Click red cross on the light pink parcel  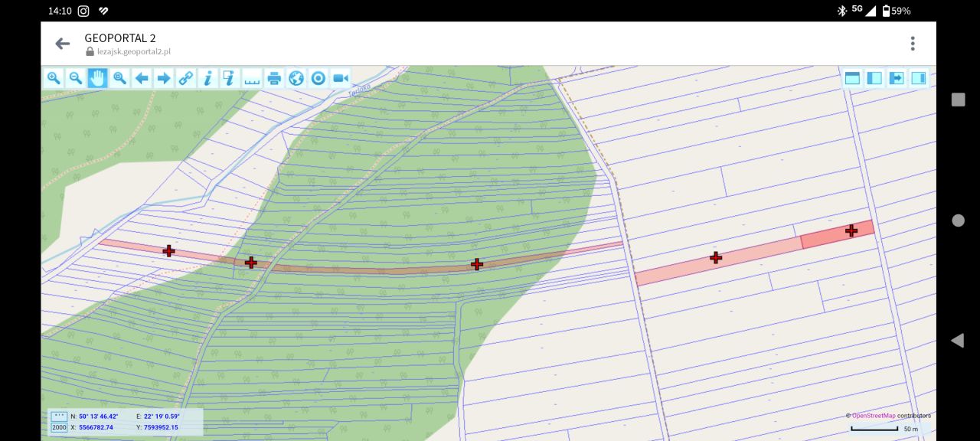pos(716,258)
